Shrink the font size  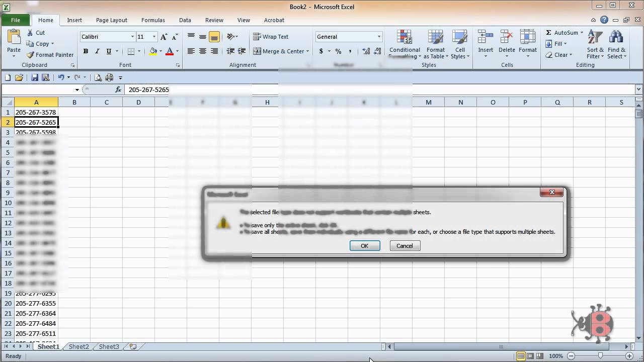tap(175, 37)
